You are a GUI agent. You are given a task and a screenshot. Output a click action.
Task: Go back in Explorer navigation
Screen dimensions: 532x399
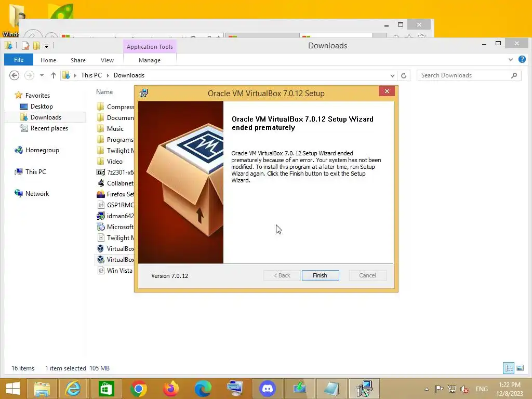click(14, 75)
